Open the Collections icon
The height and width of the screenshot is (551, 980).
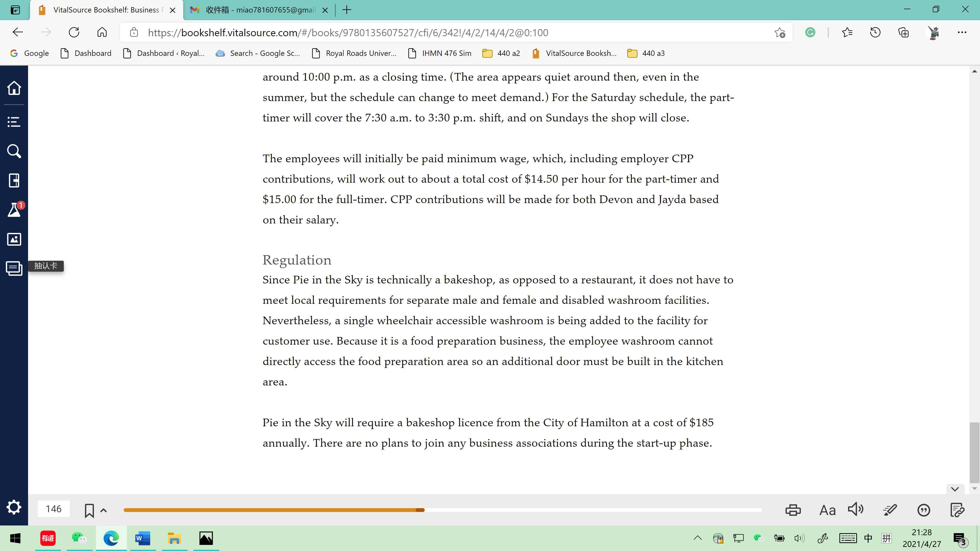coord(903,33)
